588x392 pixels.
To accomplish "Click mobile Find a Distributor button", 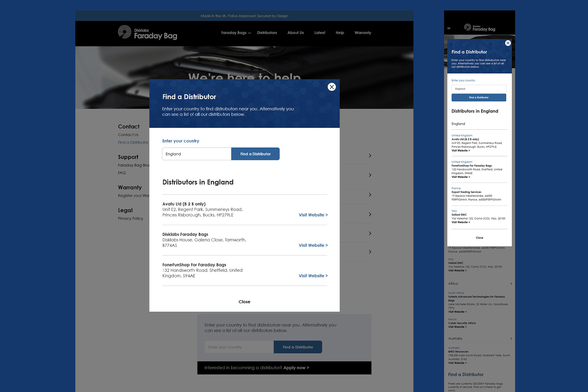I will click(x=479, y=98).
